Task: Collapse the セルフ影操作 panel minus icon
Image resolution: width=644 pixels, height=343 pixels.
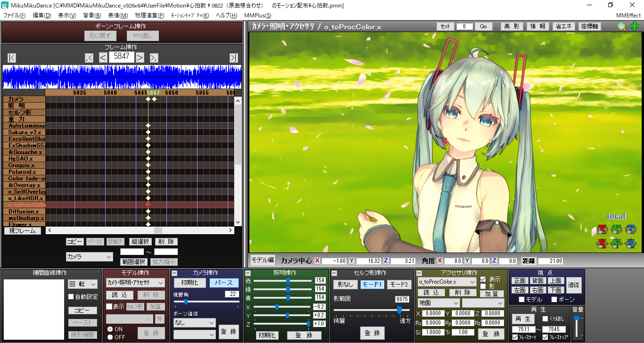Action: click(x=334, y=273)
